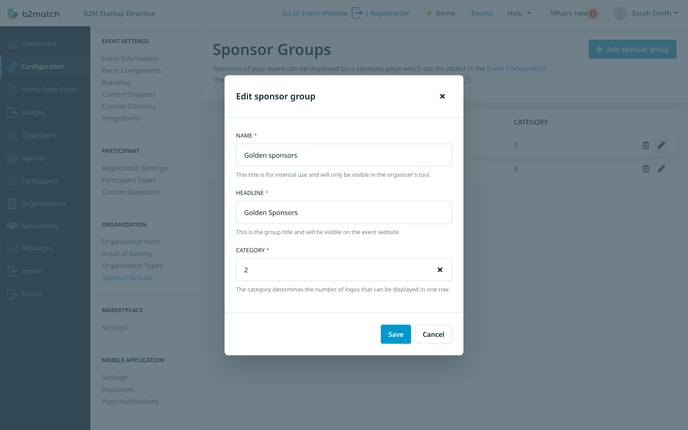Go to Configuration in sidebar

click(43, 67)
